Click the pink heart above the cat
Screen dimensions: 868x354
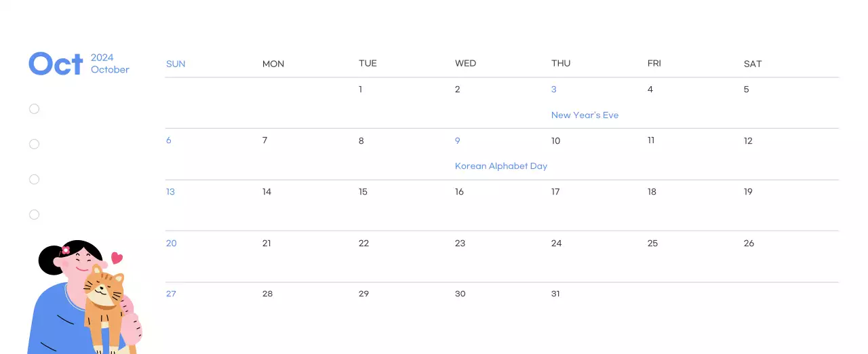point(117,258)
